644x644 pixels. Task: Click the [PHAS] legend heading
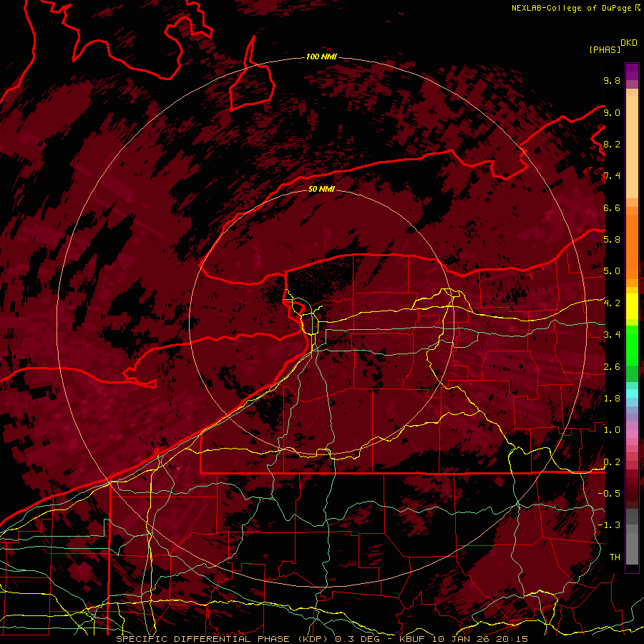pos(605,49)
